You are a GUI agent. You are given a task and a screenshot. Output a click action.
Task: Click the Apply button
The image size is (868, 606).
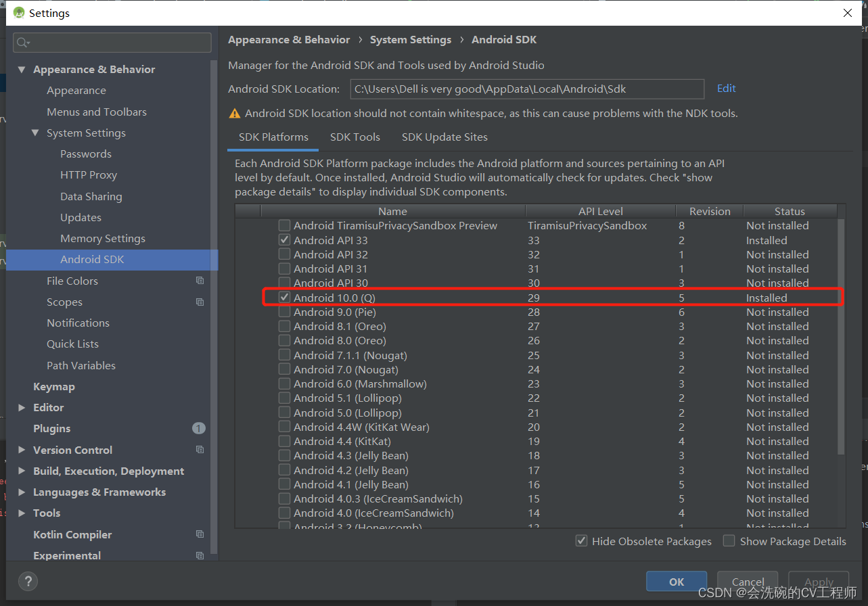(819, 582)
